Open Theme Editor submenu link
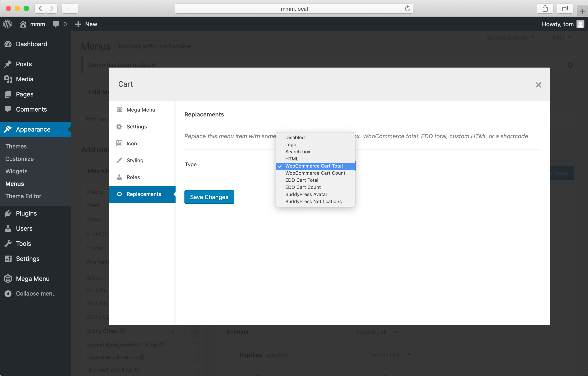Image resolution: width=588 pixels, height=376 pixels. pyautogui.click(x=23, y=196)
